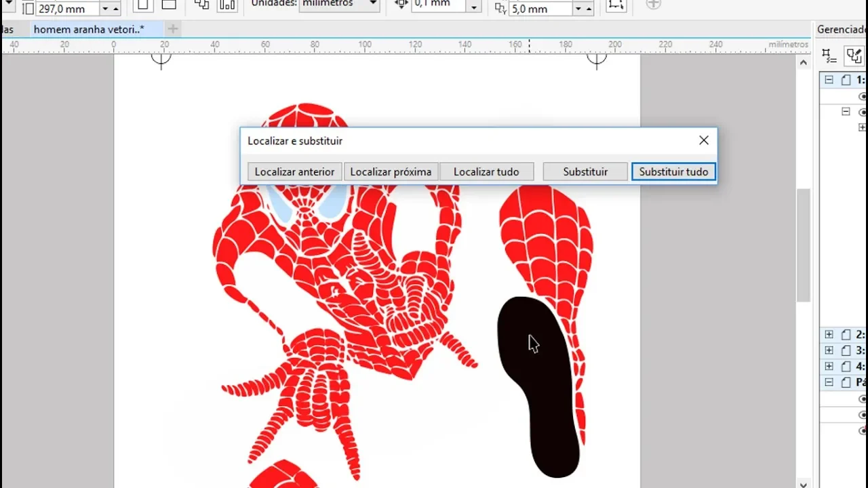Viewport: 868px width, 488px height.
Task: Toggle visibility of first layer on page 1
Action: tap(863, 96)
